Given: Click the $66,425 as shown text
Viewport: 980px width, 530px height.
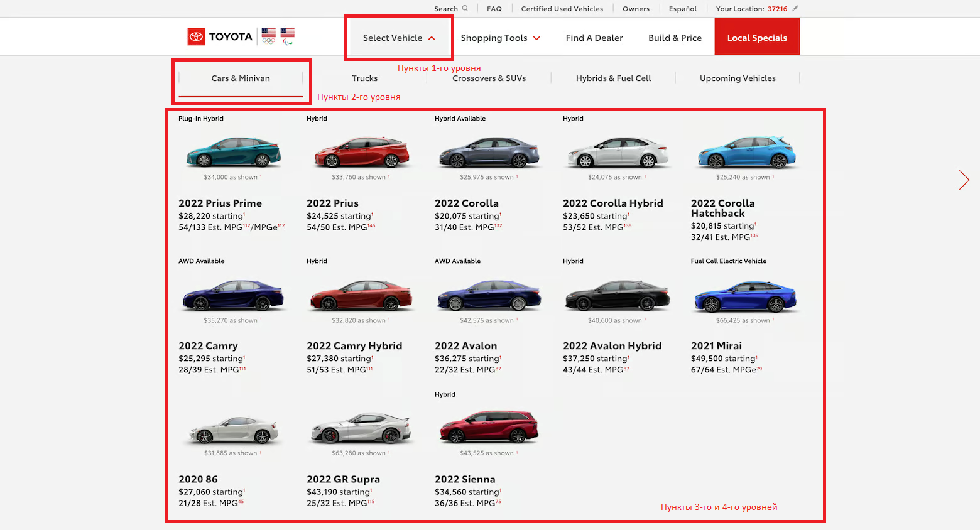Looking at the screenshot, I should 744,320.
